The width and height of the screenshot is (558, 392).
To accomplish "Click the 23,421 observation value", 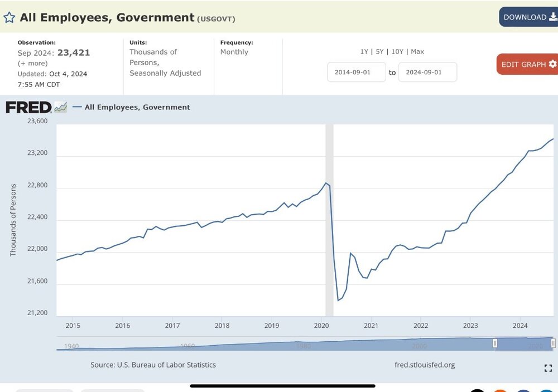I will point(74,52).
